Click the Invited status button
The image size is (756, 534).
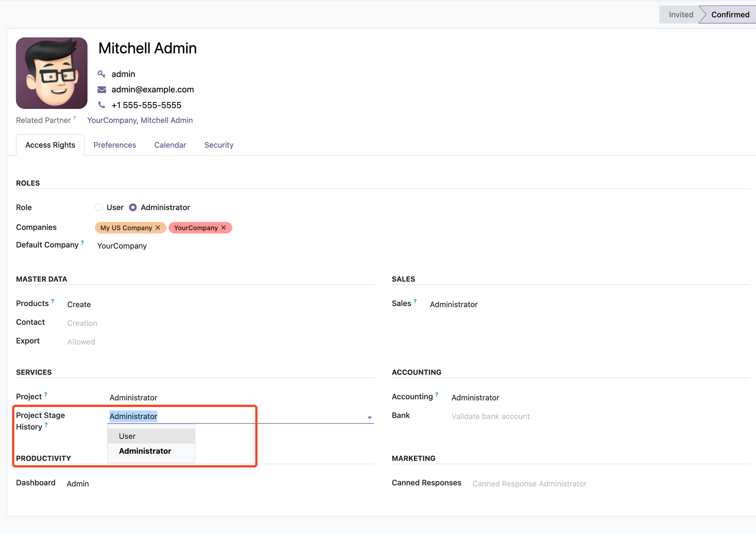point(680,15)
